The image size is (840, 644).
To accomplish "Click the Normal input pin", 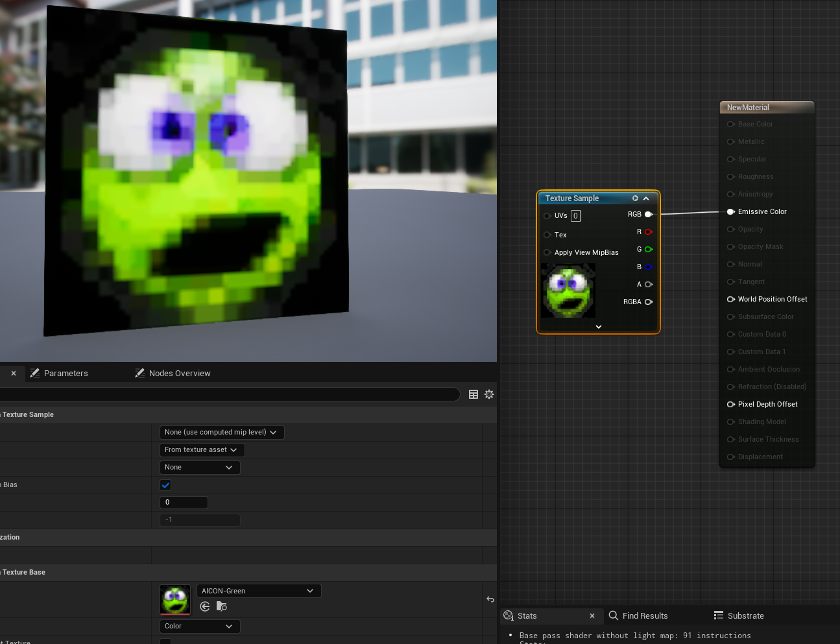I will [x=731, y=264].
